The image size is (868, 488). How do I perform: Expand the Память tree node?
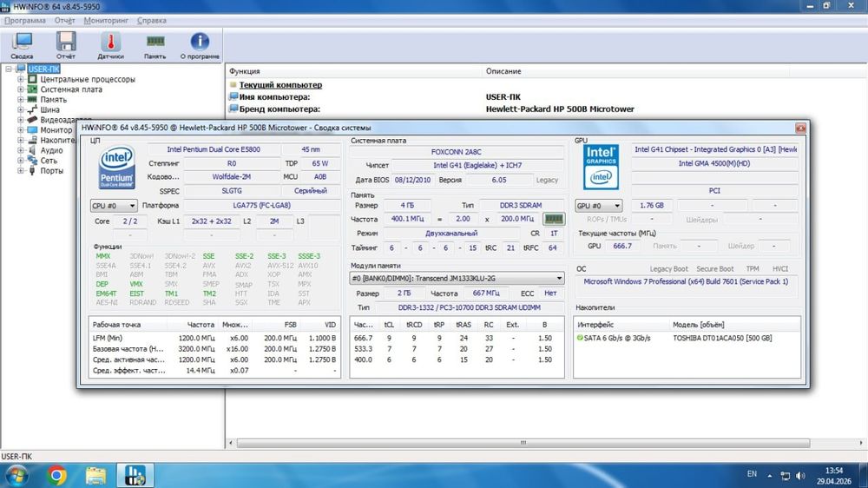coord(21,100)
